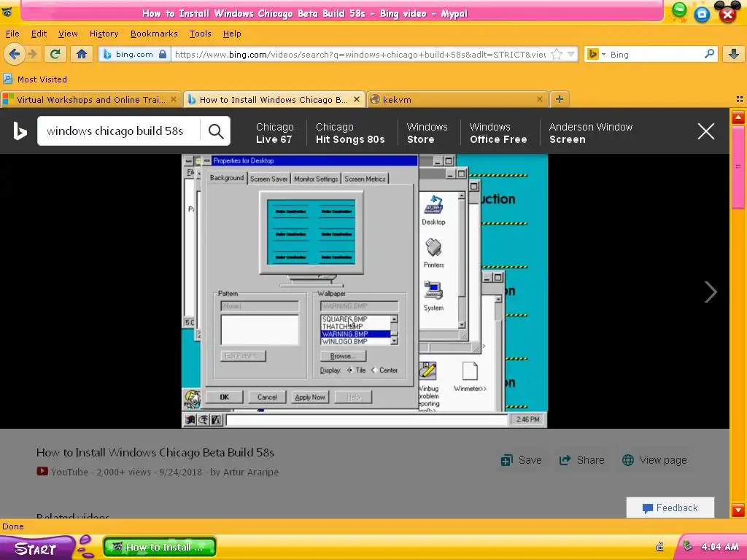Image resolution: width=747 pixels, height=560 pixels.
Task: Switch to the Virtual Workshops and Online Training tab
Action: (90, 99)
